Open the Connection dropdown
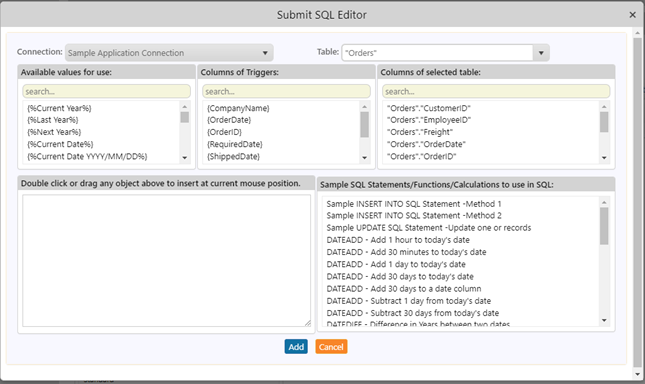Viewport: 645px width, 384px height. pyautogui.click(x=169, y=53)
